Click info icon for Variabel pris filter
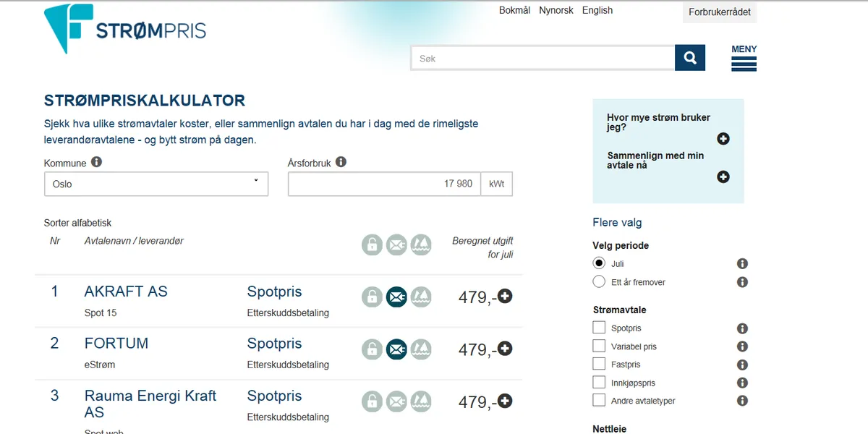 [x=742, y=346]
